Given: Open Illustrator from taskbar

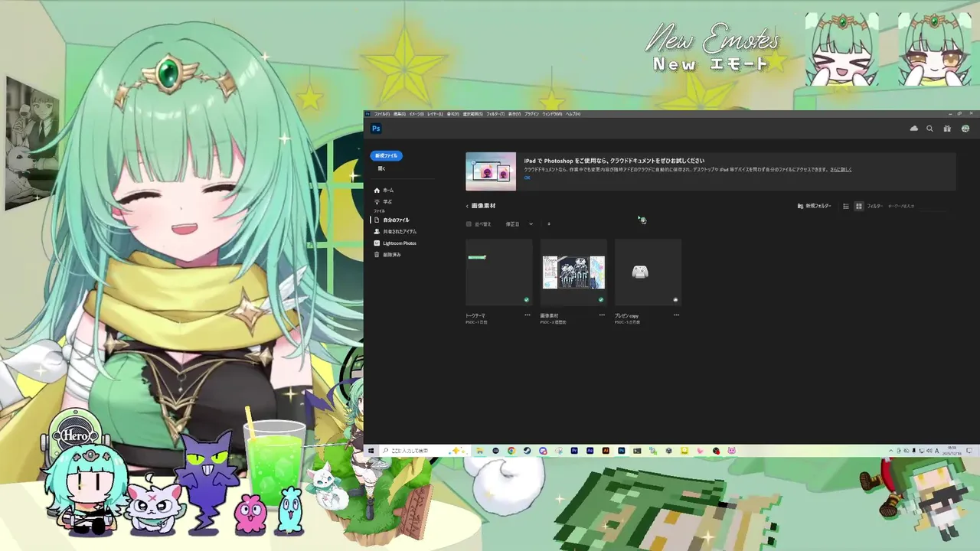Looking at the screenshot, I should [x=606, y=451].
